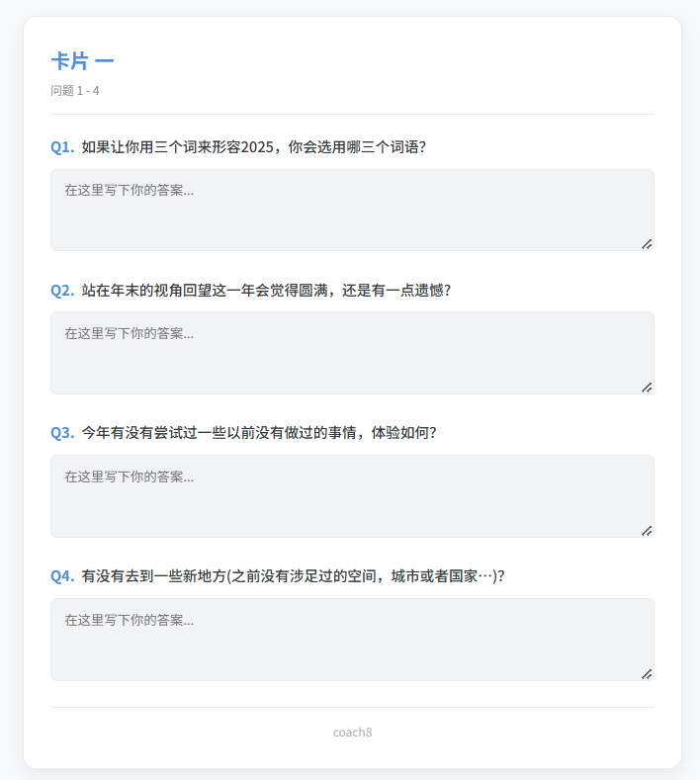Click the blue "Q3." label
Image resolution: width=700 pixels, height=780 pixels.
click(x=62, y=433)
